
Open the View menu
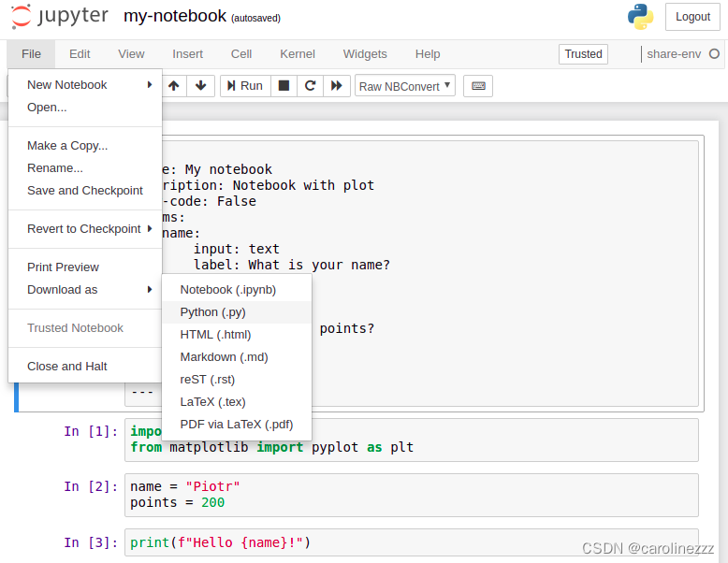click(131, 54)
